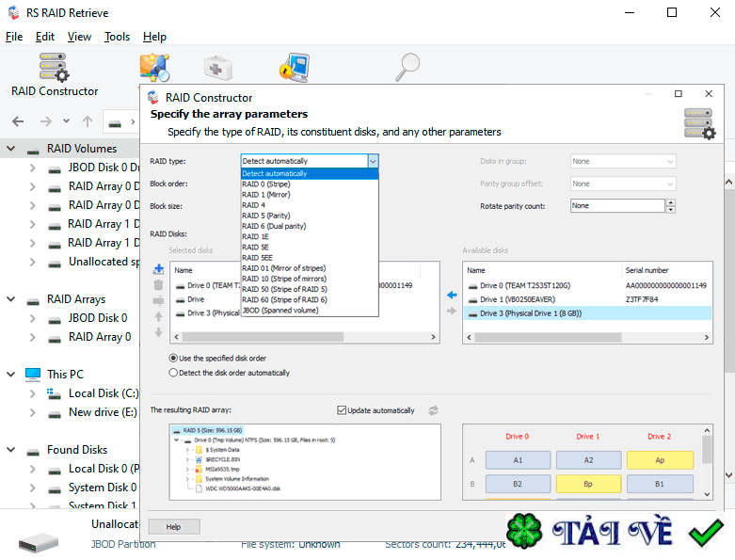Click the blue left arrow to add drive
Image resolution: width=735 pixels, height=560 pixels.
click(451, 295)
